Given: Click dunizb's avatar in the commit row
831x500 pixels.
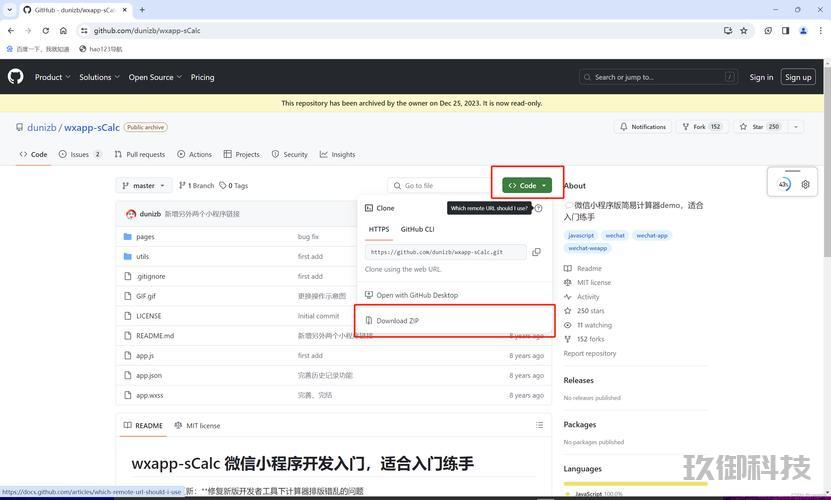Looking at the screenshot, I should pos(131,214).
